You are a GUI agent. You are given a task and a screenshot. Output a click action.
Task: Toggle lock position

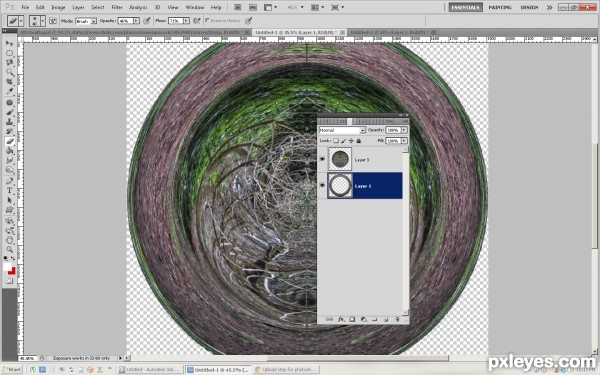point(351,141)
